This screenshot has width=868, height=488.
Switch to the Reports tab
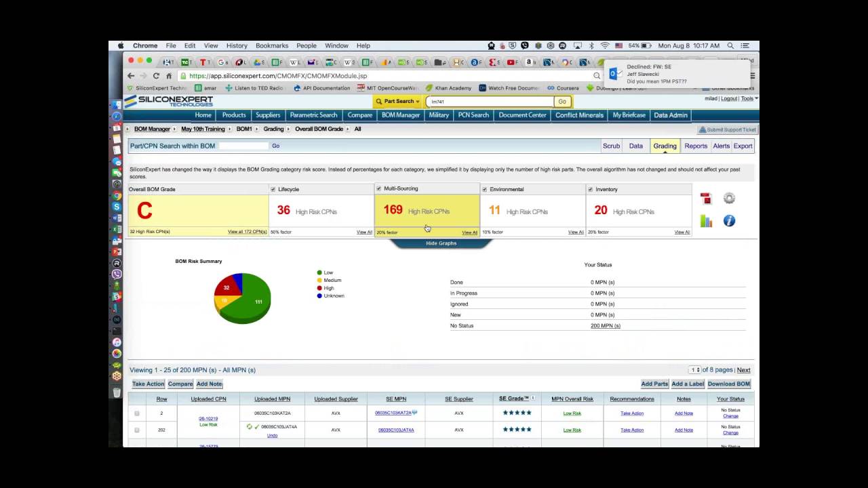[696, 146]
